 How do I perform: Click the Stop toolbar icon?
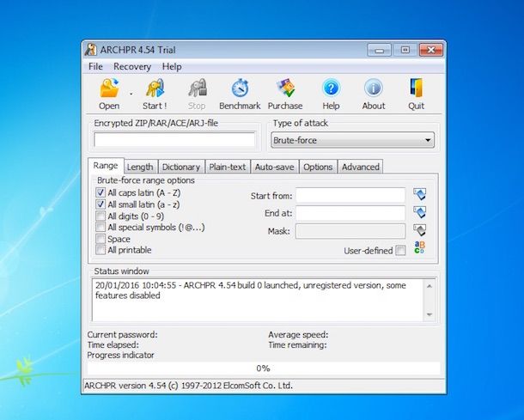198,88
